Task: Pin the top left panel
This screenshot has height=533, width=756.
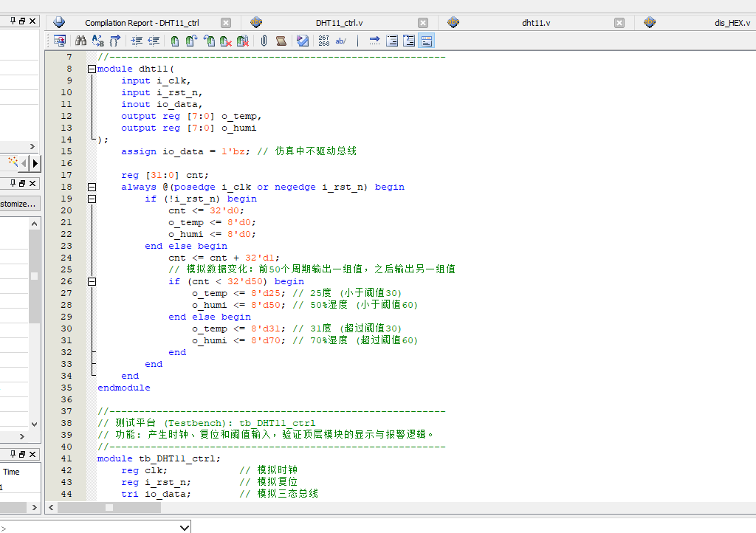Action: 13,21
